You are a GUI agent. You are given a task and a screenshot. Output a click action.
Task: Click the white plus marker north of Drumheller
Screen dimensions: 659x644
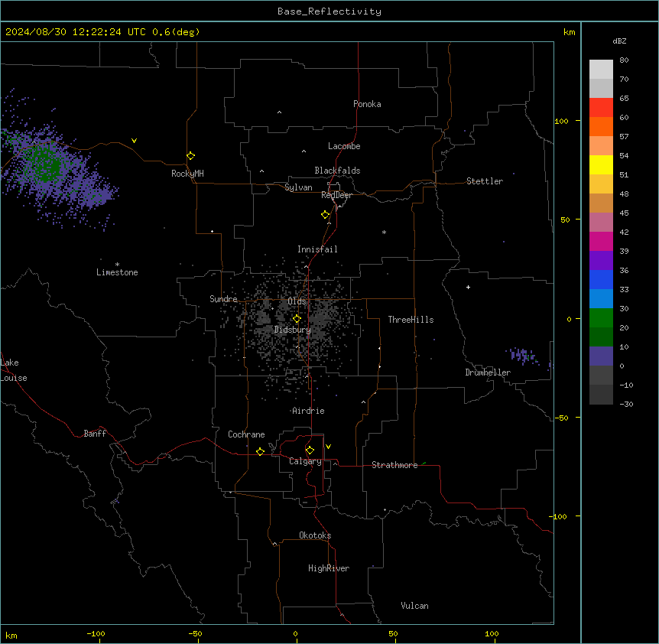click(468, 287)
